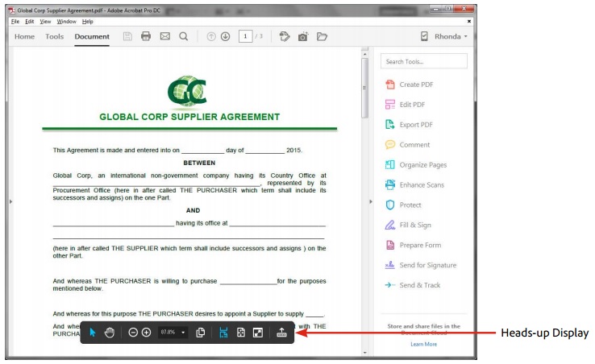This screenshot has width=595, height=364.
Task: Open the zoom percentage dropdown
Action: point(183,333)
